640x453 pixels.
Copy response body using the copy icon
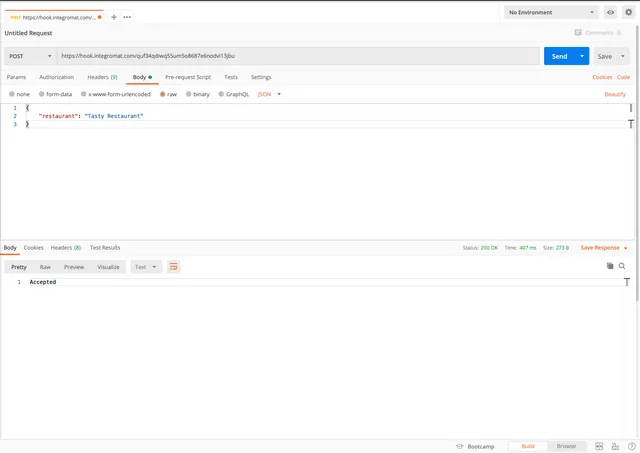pyautogui.click(x=610, y=266)
